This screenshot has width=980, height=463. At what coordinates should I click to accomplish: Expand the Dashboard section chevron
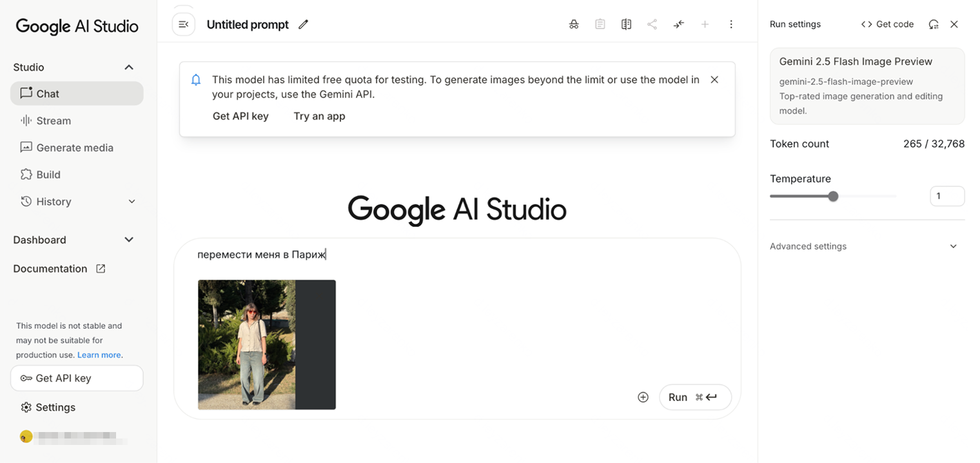[129, 240]
